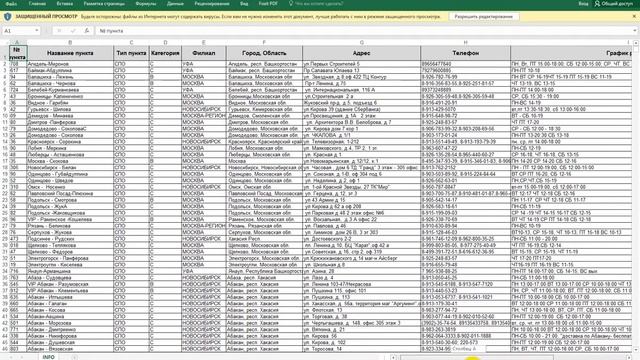Open the Вид ribbon tab
This screenshot has height=360, width=640.
point(244,4)
